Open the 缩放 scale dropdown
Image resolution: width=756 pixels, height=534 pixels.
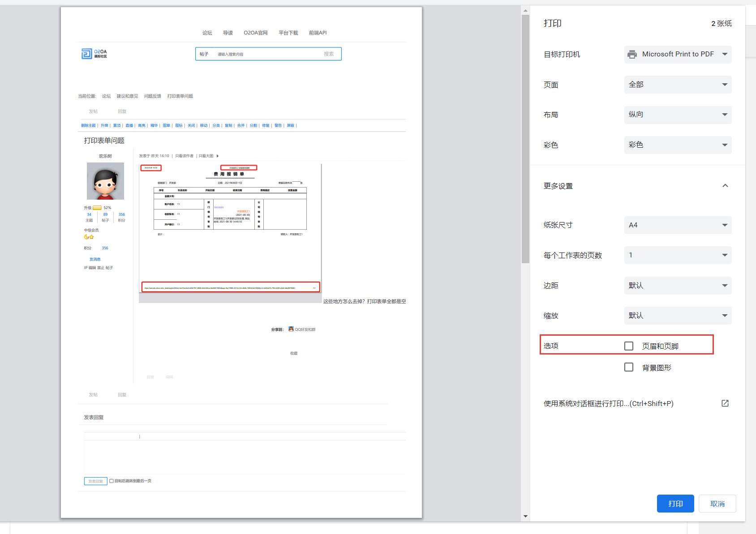pos(678,316)
